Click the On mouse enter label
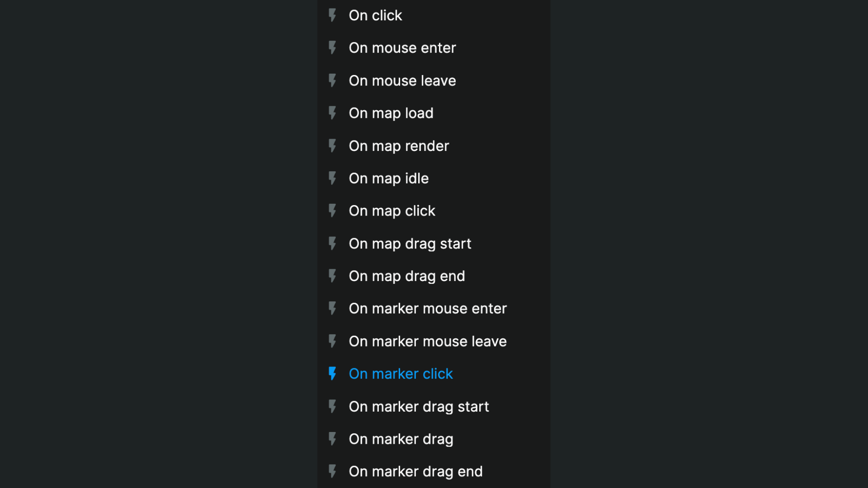Screen dimensions: 868x488 tap(402, 48)
